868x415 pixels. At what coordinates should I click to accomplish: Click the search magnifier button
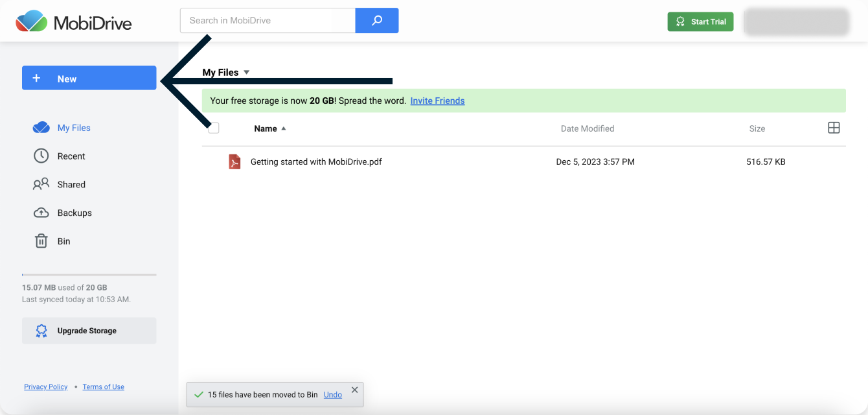point(377,21)
